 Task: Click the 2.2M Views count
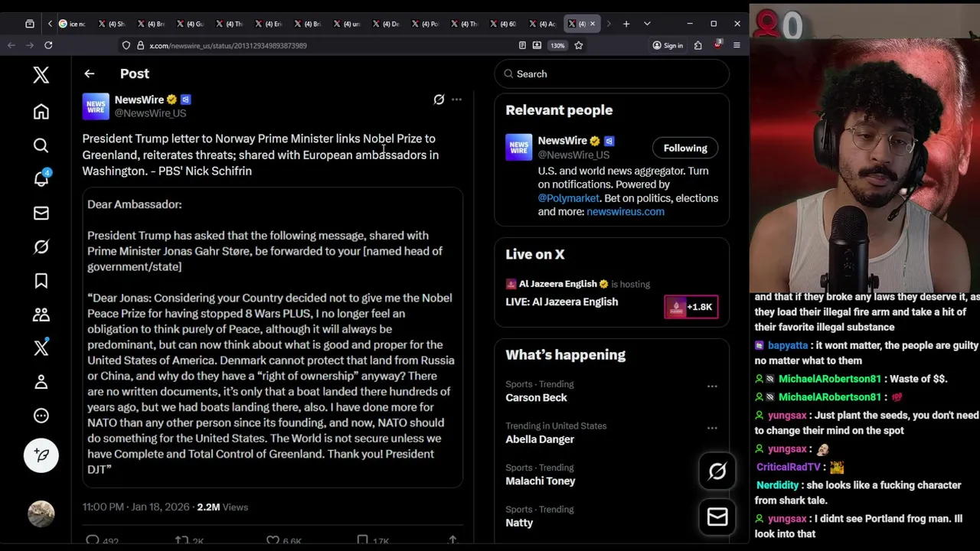[x=223, y=507]
